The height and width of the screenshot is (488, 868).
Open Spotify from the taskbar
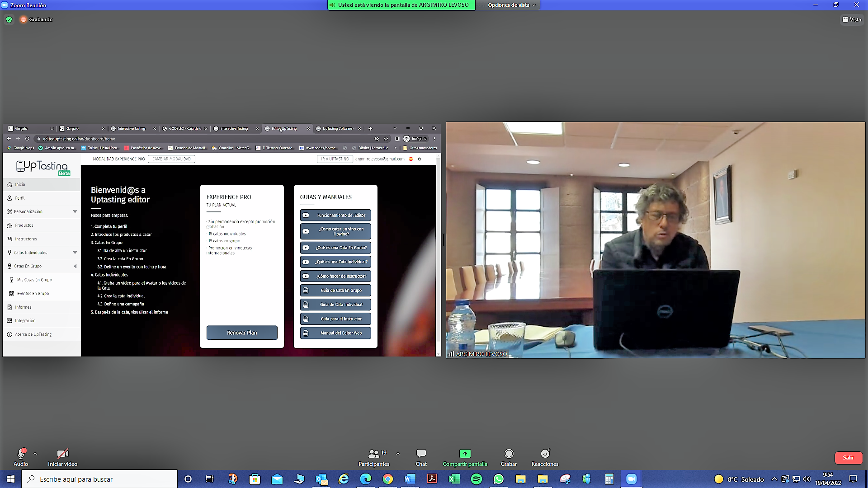click(x=476, y=479)
